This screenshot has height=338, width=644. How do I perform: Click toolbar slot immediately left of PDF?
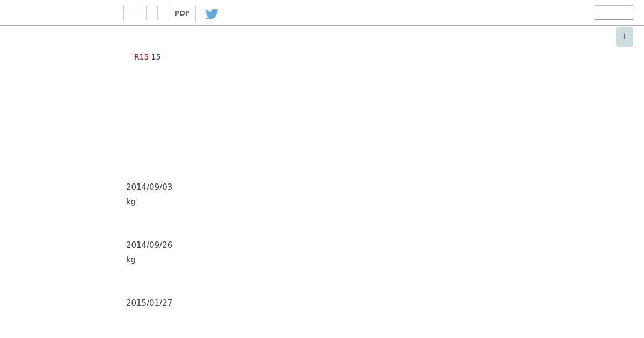tap(163, 13)
